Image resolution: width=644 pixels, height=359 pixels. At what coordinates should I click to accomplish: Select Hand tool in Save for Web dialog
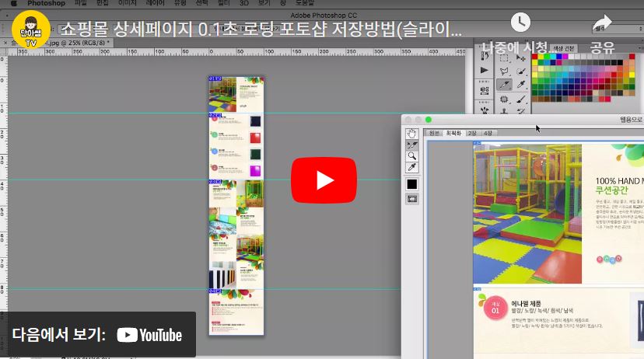(x=412, y=134)
